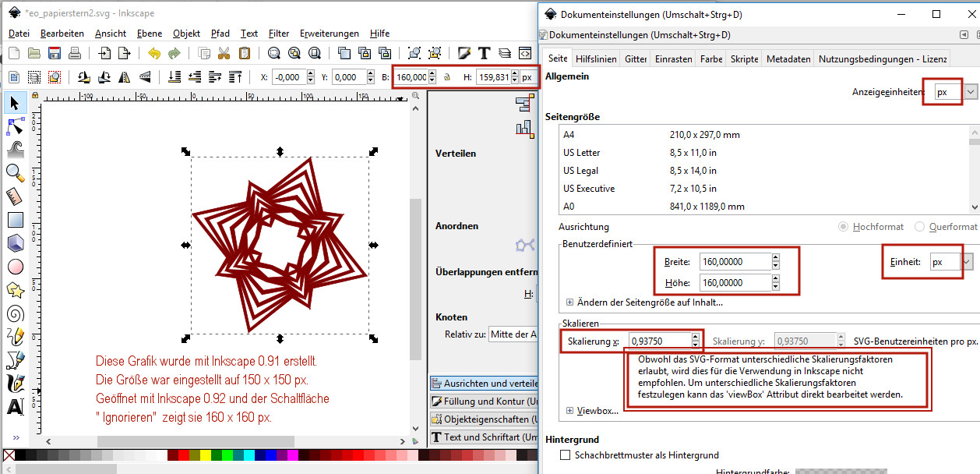Viewport: 980px width, 474px height.
Task: Expand Ändern der Seitengröße auf Inhalt
Action: [570, 302]
